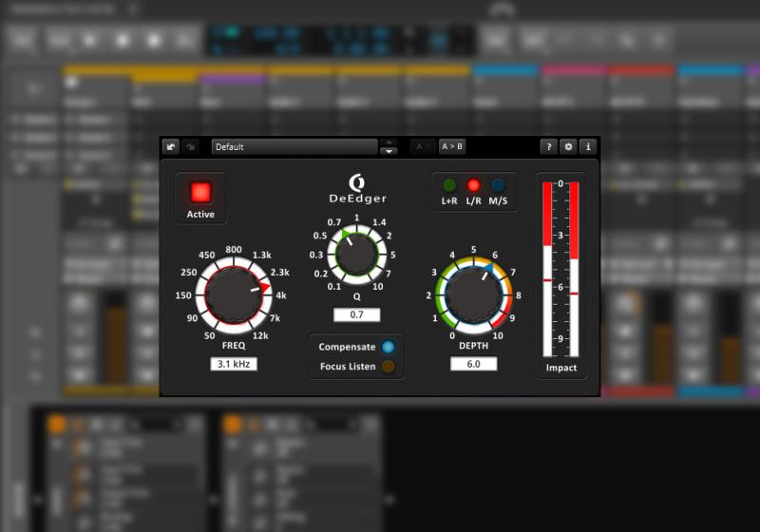The image size is (760, 532).
Task: Click the right Impact meter bar
Action: [574, 269]
